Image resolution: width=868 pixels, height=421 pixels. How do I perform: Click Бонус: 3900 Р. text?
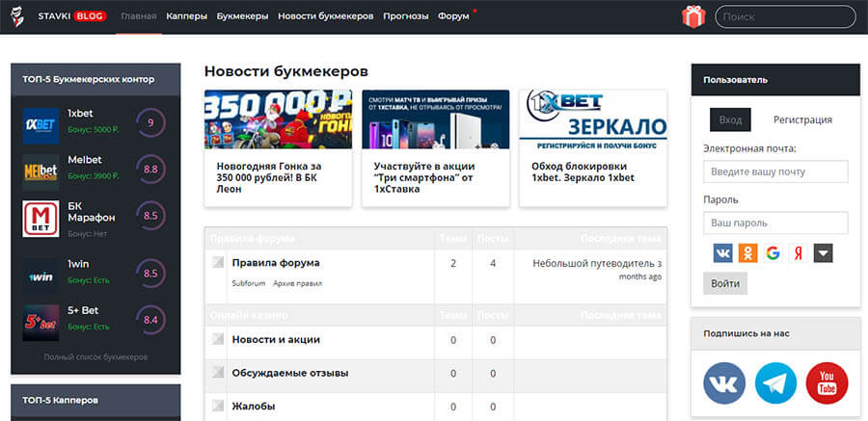[x=94, y=176]
